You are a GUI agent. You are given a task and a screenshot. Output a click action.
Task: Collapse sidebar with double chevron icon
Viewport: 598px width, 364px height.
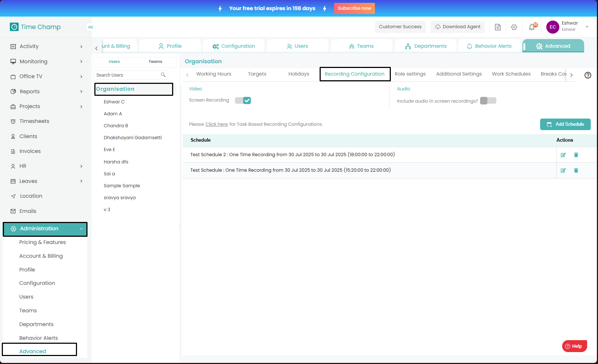click(91, 27)
